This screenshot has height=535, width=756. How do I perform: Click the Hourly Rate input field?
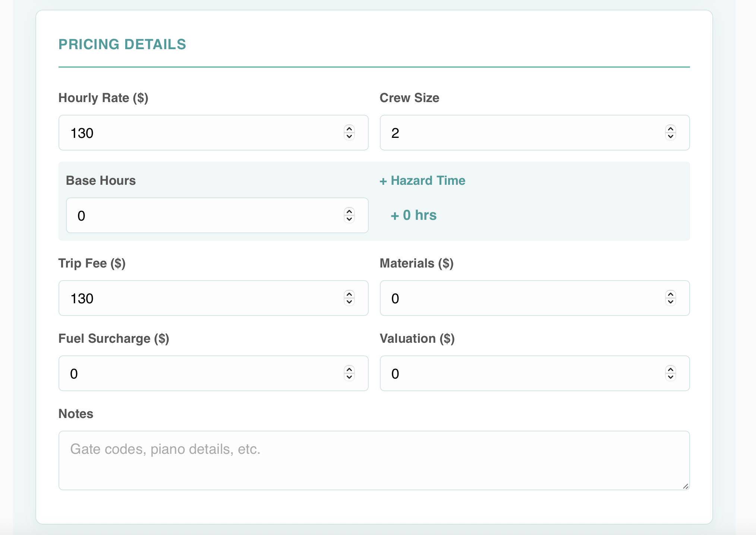click(201, 133)
